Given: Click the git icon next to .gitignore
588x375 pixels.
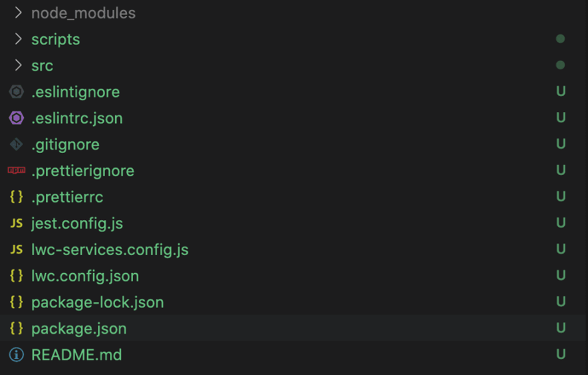Looking at the screenshot, I should [x=16, y=144].
